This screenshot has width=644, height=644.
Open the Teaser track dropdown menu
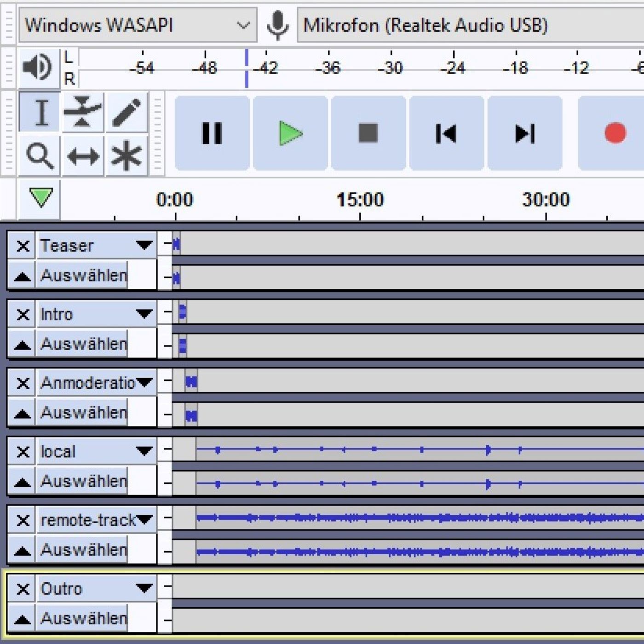coord(144,245)
